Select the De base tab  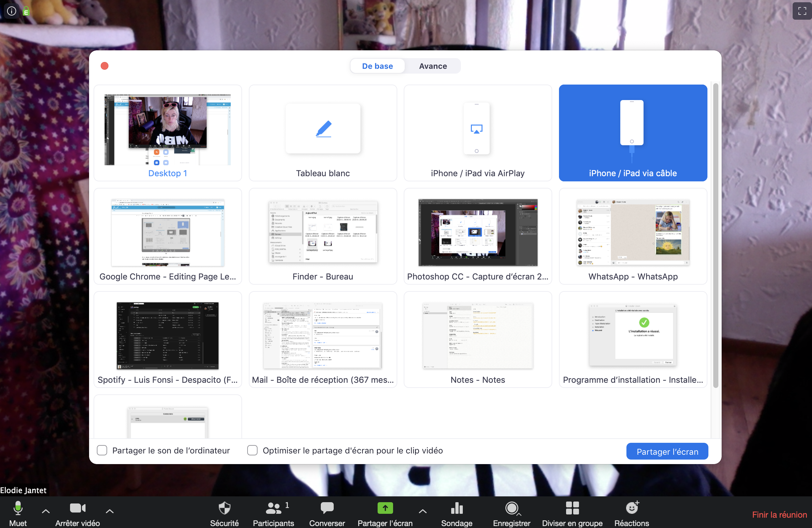click(x=377, y=66)
